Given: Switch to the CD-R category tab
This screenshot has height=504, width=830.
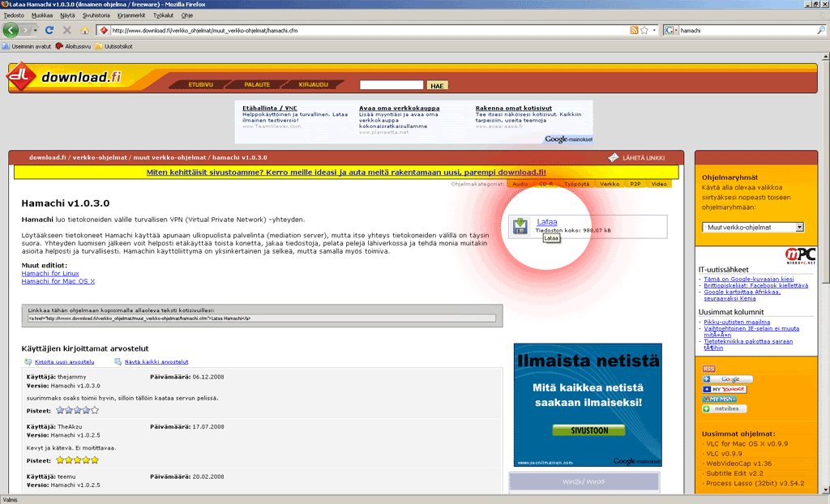Looking at the screenshot, I should (x=545, y=184).
